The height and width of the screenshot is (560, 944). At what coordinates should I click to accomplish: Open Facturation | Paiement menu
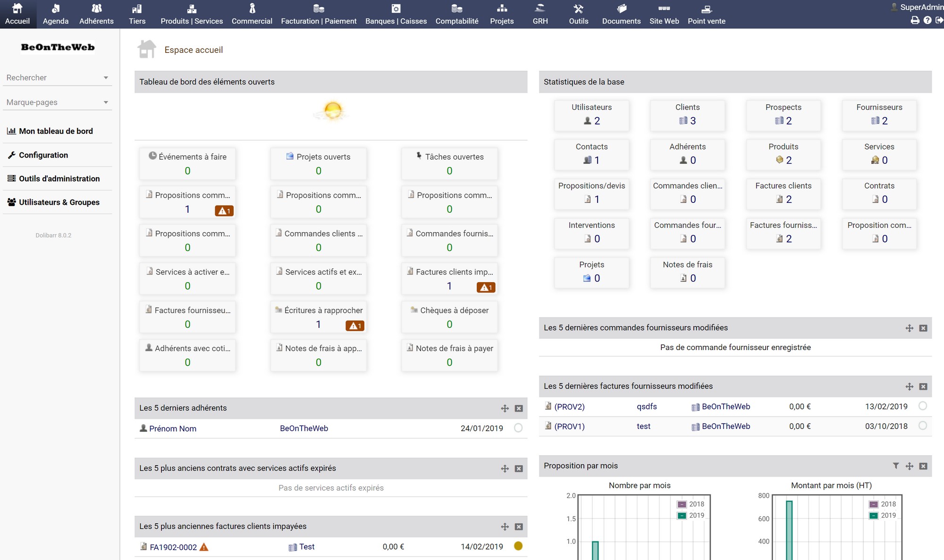[x=319, y=14]
